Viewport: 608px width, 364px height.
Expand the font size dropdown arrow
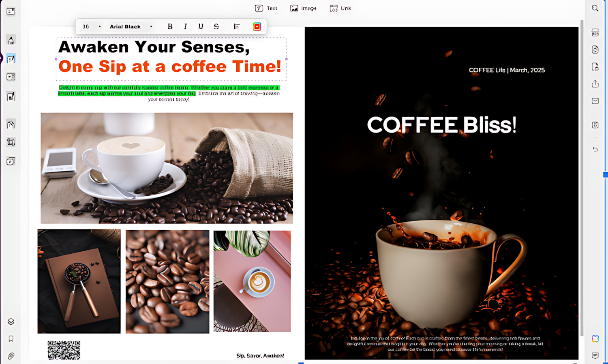pos(100,27)
